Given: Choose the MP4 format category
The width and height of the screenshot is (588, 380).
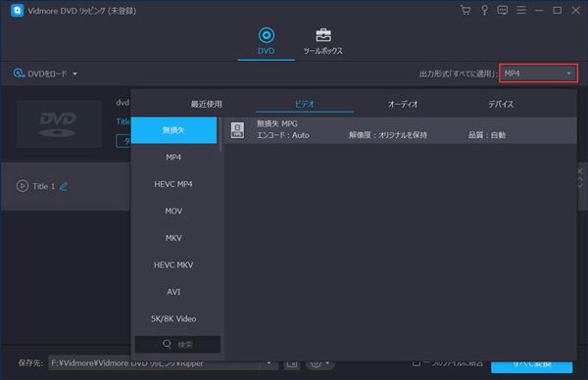Looking at the screenshot, I should [x=173, y=157].
